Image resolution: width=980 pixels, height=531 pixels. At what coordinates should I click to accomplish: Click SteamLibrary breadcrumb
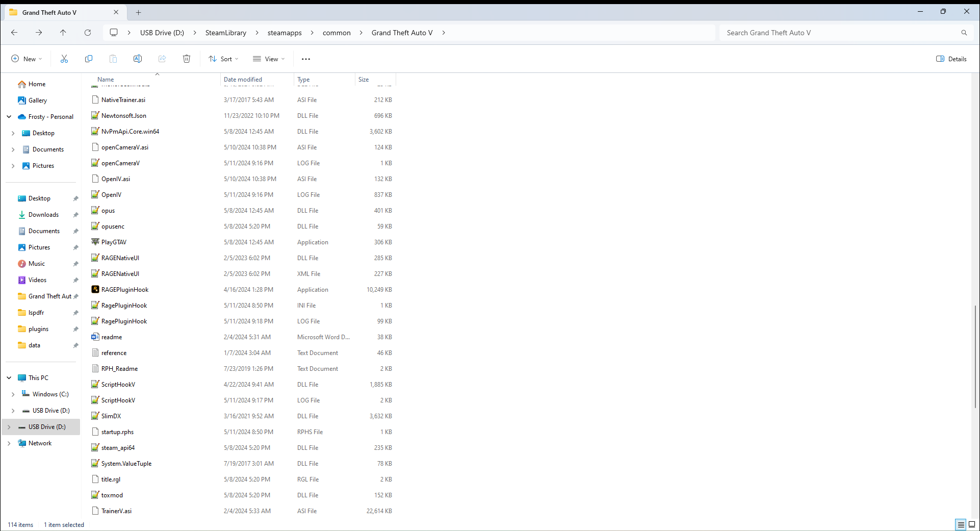pyautogui.click(x=226, y=33)
